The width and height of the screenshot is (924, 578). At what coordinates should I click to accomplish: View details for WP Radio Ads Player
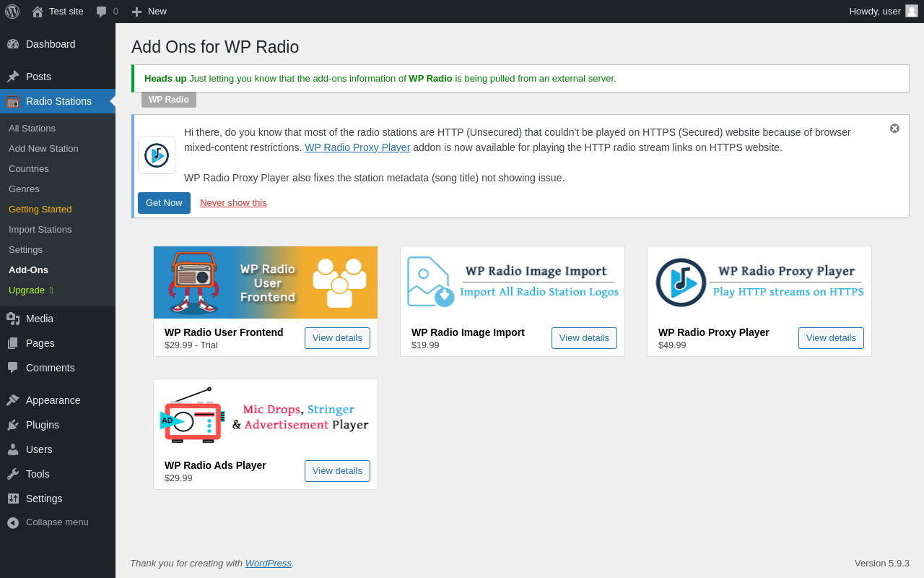(337, 471)
